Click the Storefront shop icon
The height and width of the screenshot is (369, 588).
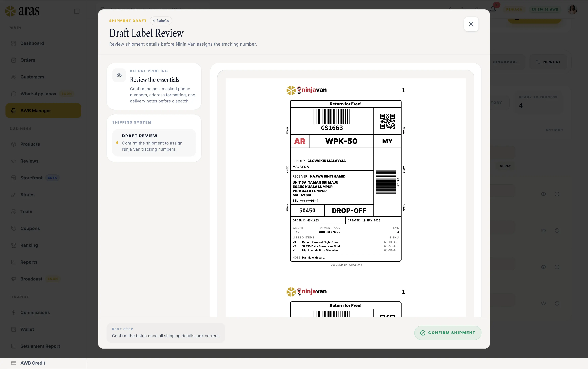pos(14,178)
